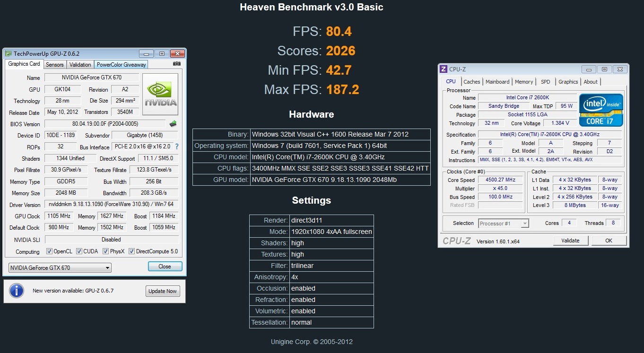
Task: Click the BIOS save chip icon in GPU-Z
Action: (173, 124)
